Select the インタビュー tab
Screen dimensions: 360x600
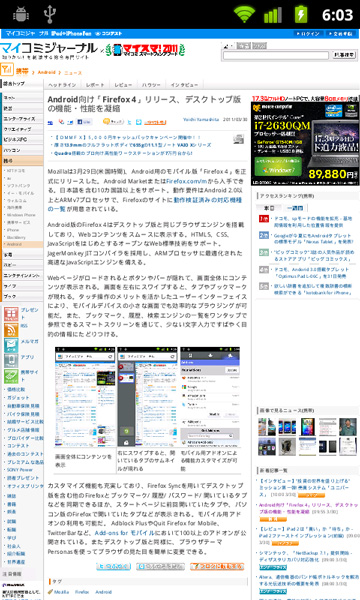(x=184, y=85)
